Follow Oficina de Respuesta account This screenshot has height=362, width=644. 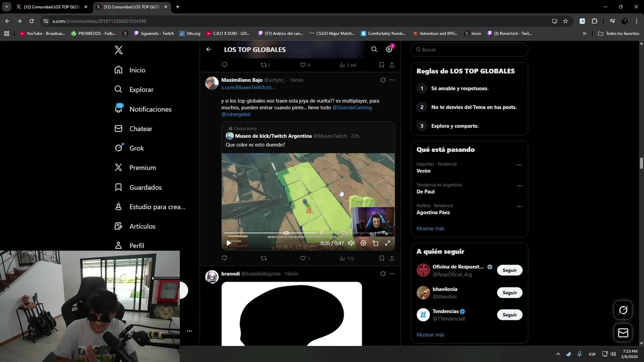(x=510, y=270)
